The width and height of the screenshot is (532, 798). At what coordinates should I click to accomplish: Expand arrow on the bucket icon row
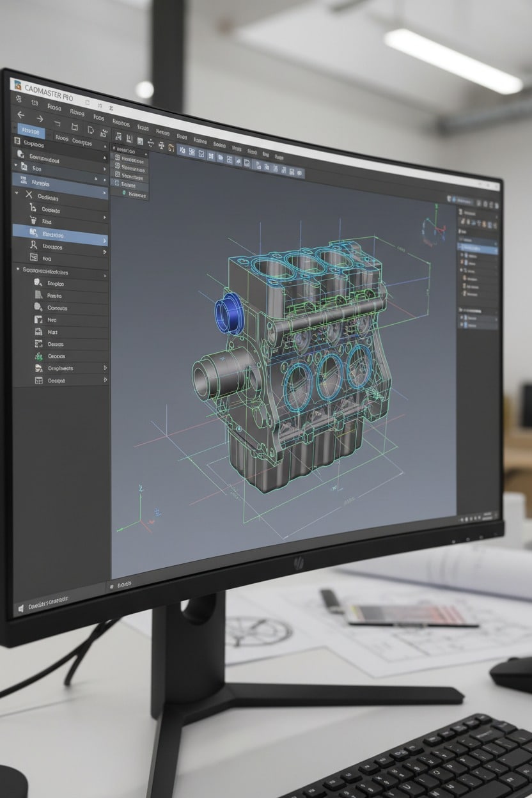[104, 218]
